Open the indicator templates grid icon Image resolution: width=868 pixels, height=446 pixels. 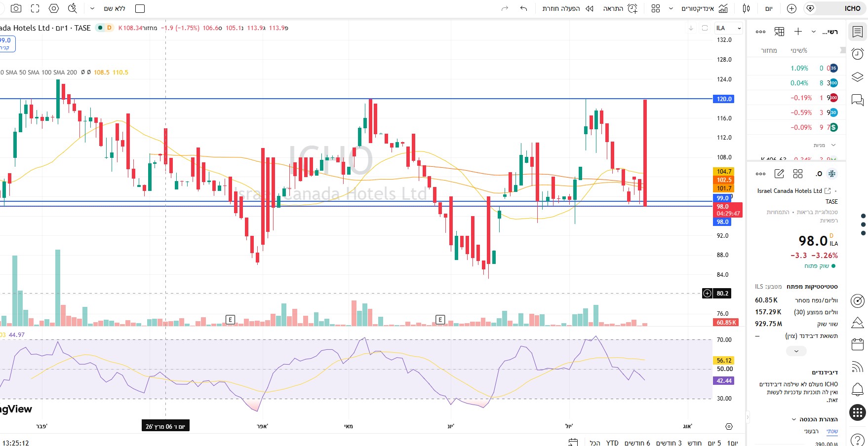(x=656, y=8)
